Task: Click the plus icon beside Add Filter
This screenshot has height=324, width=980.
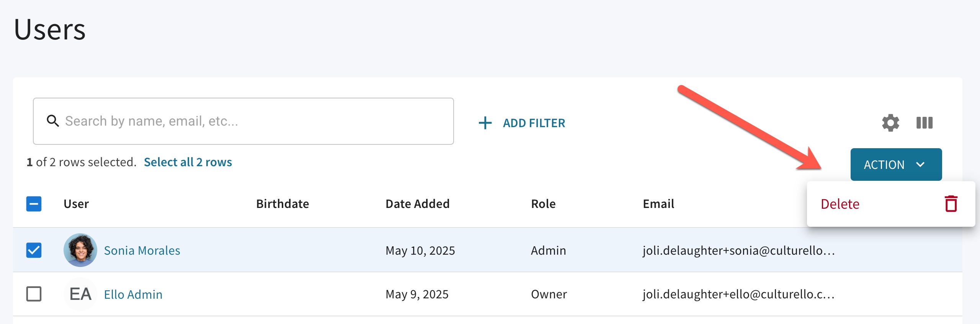Action: (485, 123)
